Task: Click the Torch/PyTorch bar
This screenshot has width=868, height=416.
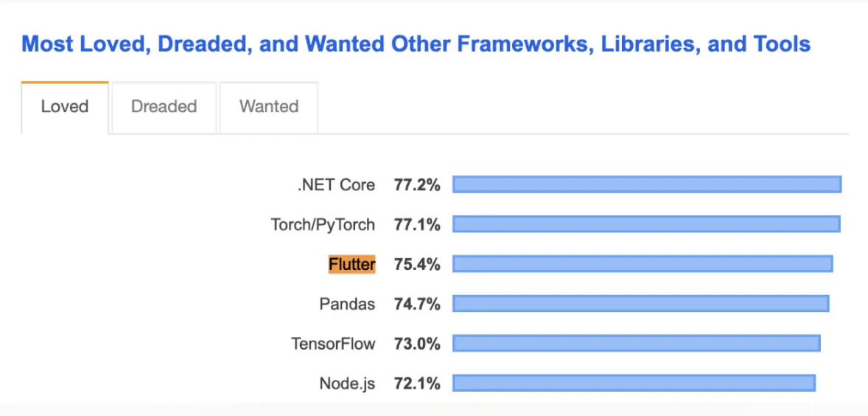Action: click(x=646, y=224)
